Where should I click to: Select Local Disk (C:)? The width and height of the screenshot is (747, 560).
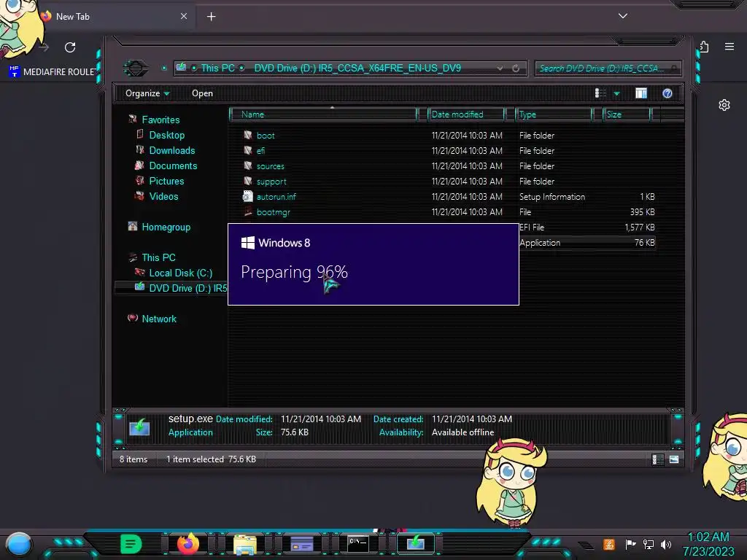(181, 273)
